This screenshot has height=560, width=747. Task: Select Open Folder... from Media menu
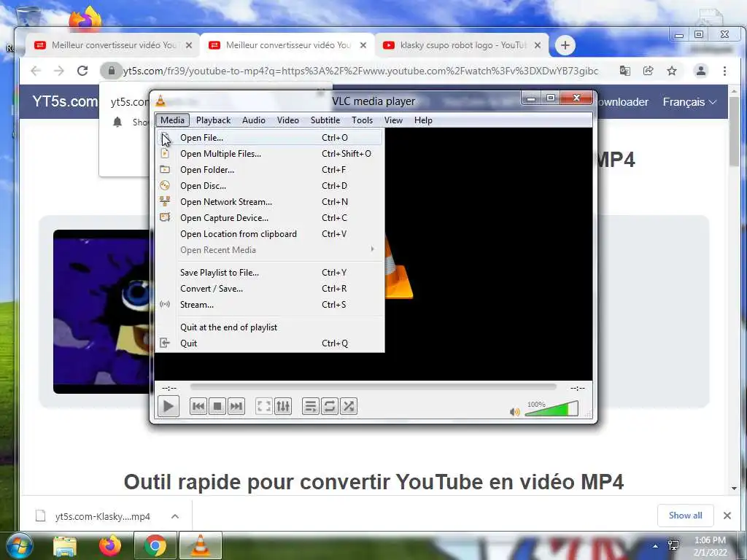point(269,170)
